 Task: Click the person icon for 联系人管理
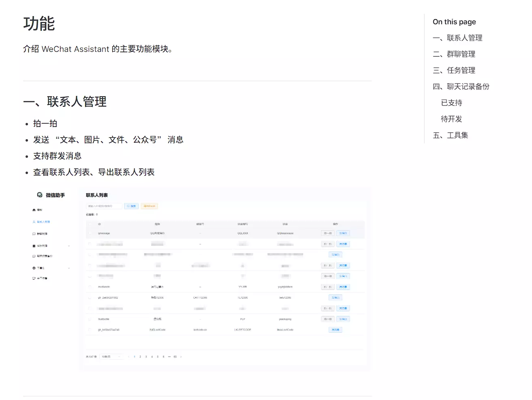(34, 222)
